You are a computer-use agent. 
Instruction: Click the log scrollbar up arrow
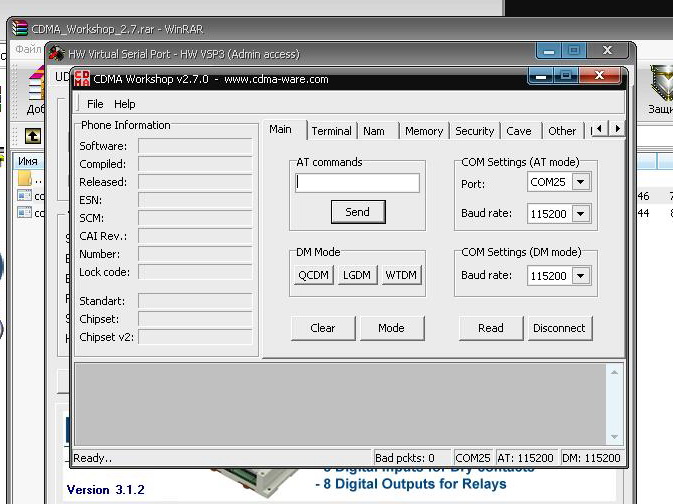point(614,372)
